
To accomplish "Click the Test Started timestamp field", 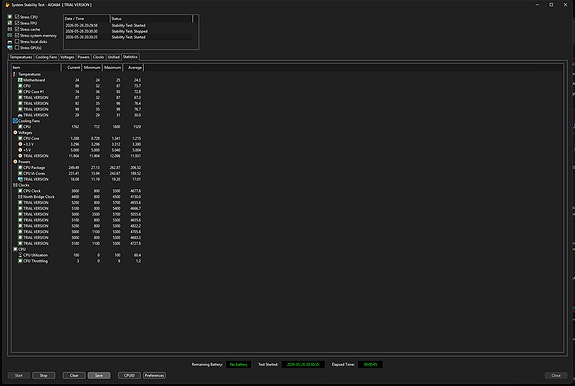I will click(x=303, y=364).
